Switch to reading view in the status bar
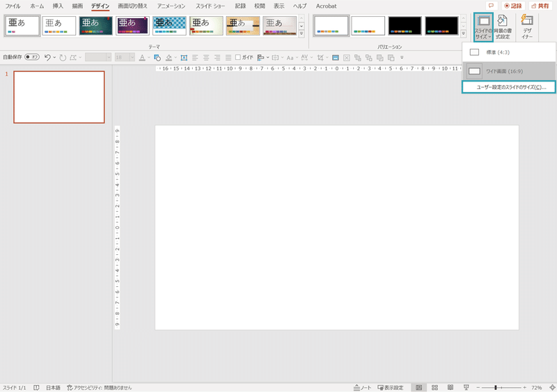This screenshot has height=392, width=557. click(450, 387)
